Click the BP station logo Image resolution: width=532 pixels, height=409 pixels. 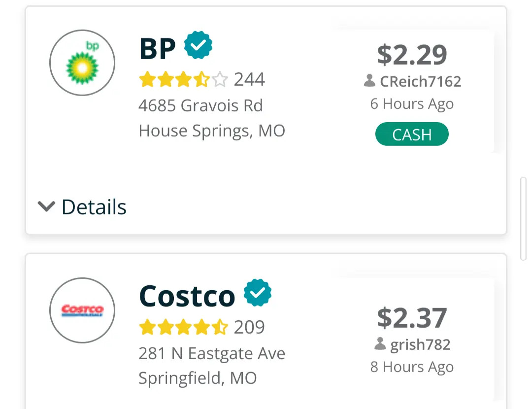pos(82,63)
